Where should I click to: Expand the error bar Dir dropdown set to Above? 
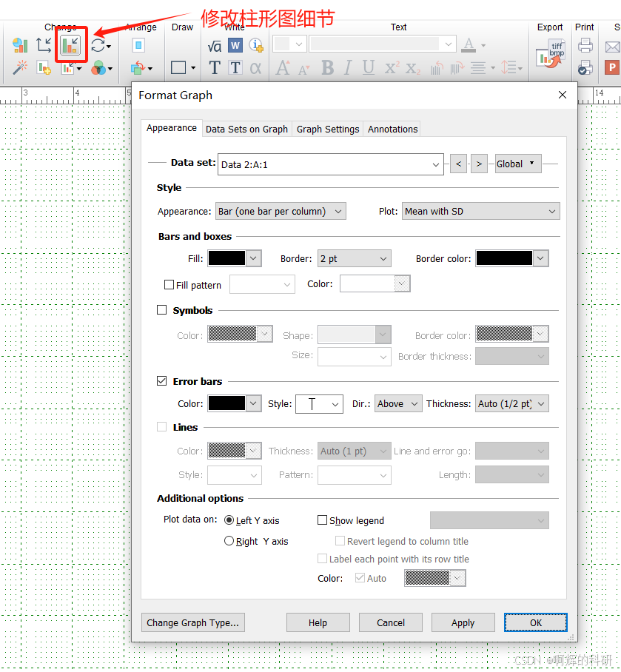pyautogui.click(x=397, y=403)
